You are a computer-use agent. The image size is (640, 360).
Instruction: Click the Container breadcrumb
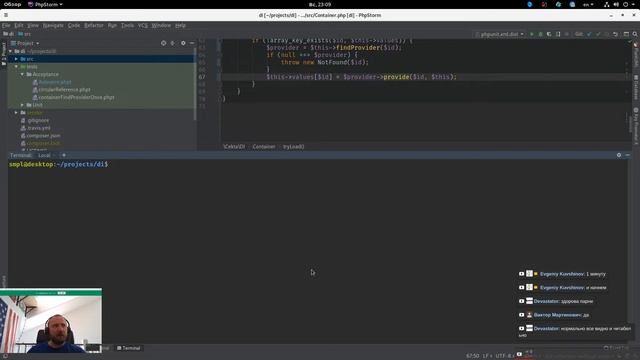(264, 147)
